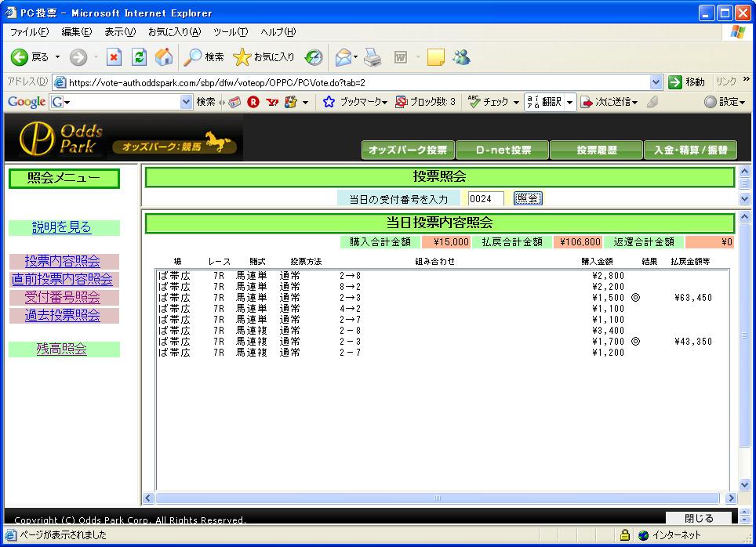Switch to D-net投票 tab

coord(503,150)
